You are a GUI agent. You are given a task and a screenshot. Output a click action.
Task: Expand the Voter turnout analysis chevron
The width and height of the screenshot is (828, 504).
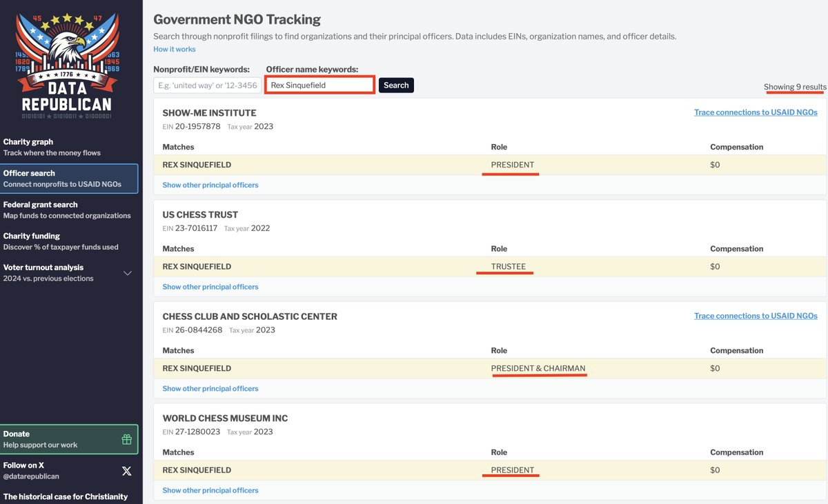pyautogui.click(x=128, y=273)
